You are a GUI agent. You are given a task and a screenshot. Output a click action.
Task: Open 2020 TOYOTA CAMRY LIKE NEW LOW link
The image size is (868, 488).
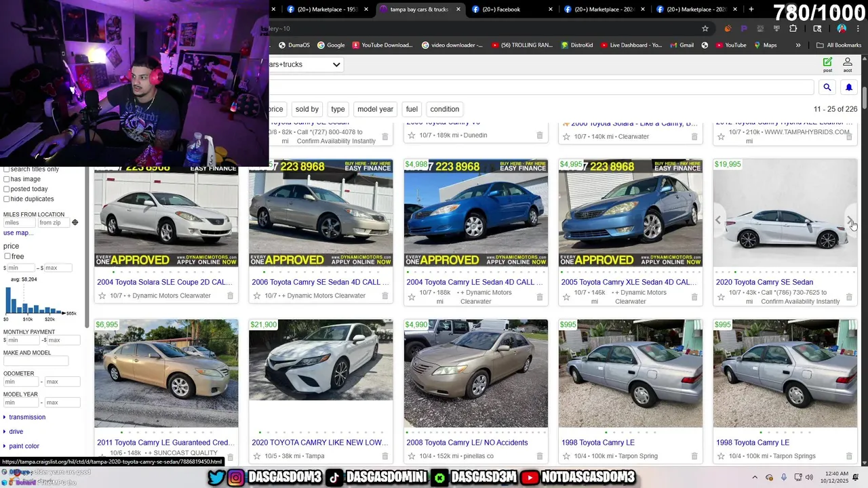tap(319, 443)
